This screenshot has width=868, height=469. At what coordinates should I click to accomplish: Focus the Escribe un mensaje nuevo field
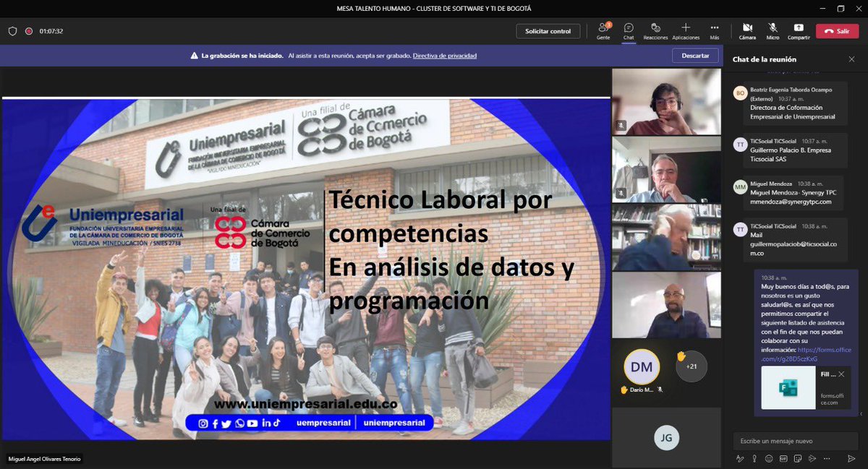[x=795, y=441]
